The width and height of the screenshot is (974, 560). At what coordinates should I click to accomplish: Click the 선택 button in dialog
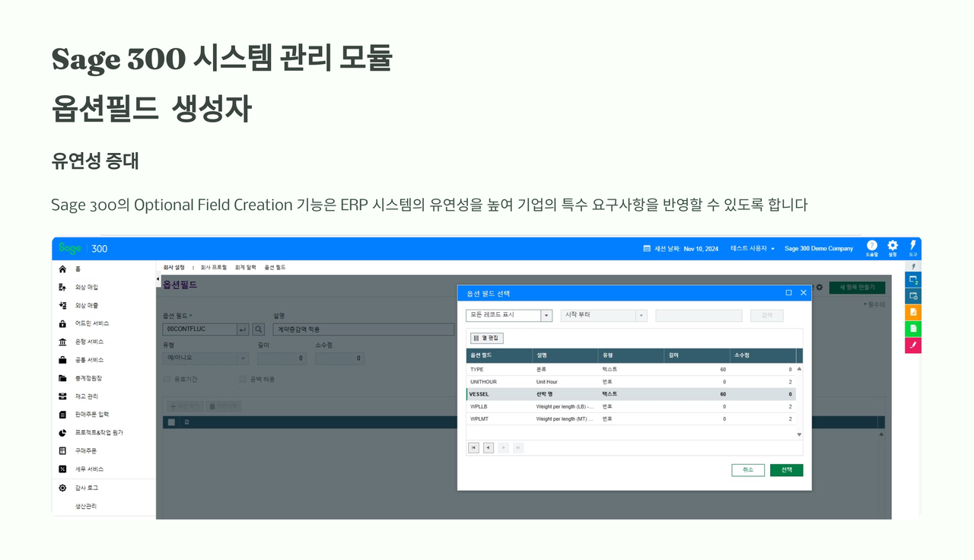tap(786, 470)
